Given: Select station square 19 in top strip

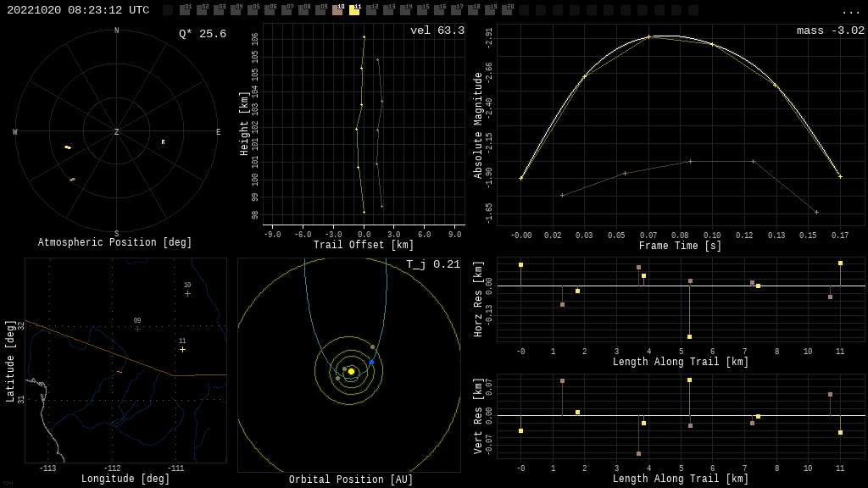Looking at the screenshot, I should 489,10.
